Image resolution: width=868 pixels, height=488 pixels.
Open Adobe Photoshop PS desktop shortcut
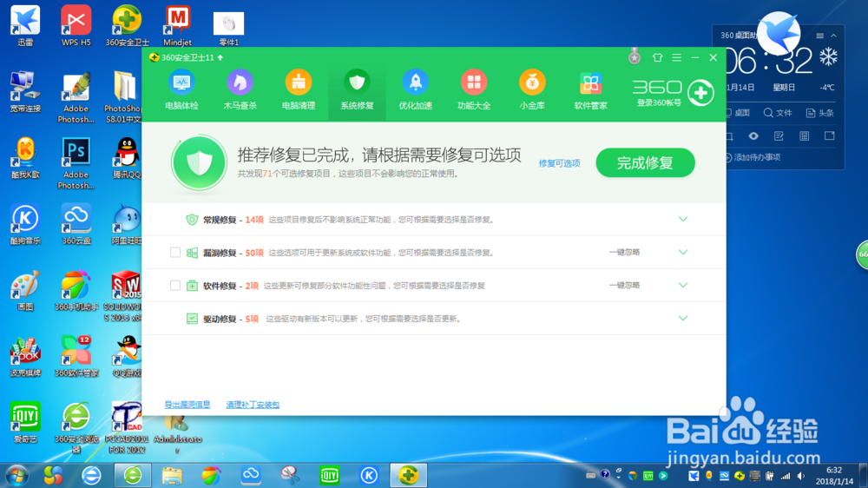coord(76,163)
